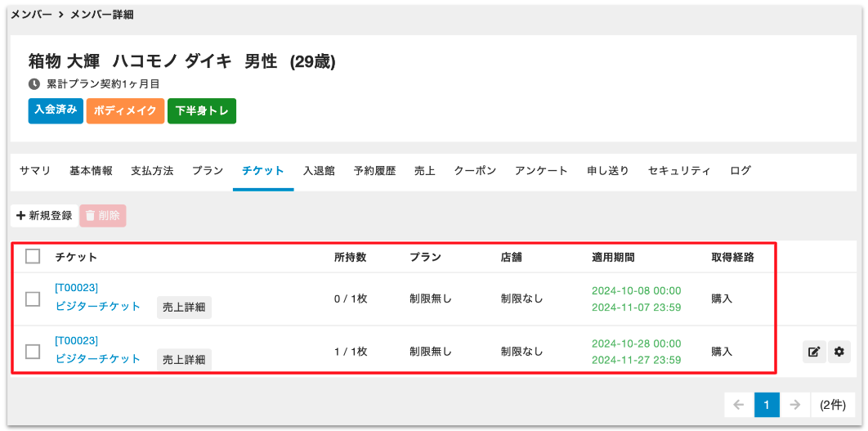Select page 1 in pagination

tap(767, 405)
